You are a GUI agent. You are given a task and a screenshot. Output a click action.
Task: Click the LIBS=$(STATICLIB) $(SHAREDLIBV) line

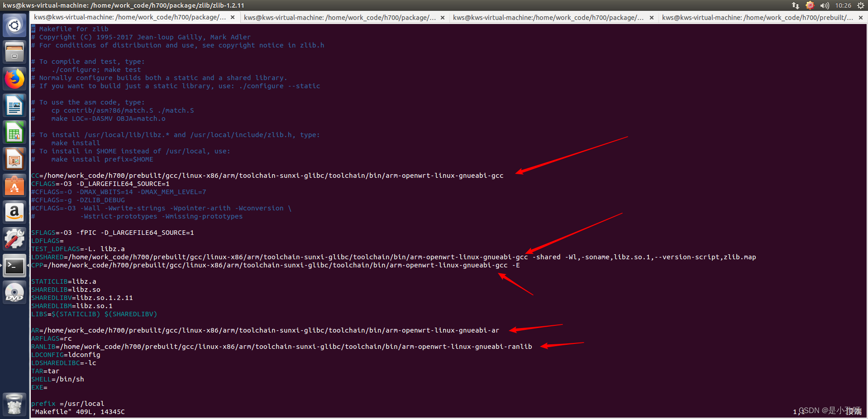(x=94, y=314)
